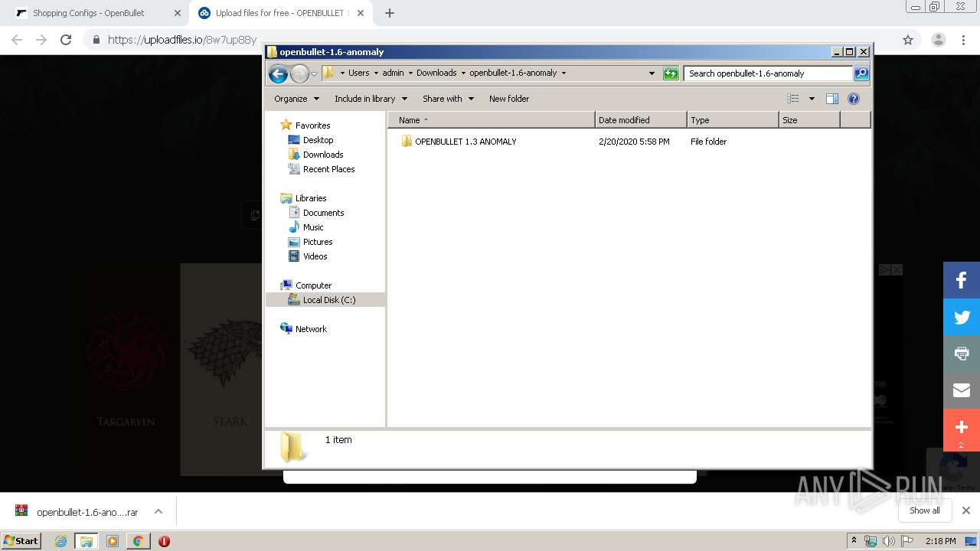Open Include in library menu
The image size is (980, 551).
point(371,99)
